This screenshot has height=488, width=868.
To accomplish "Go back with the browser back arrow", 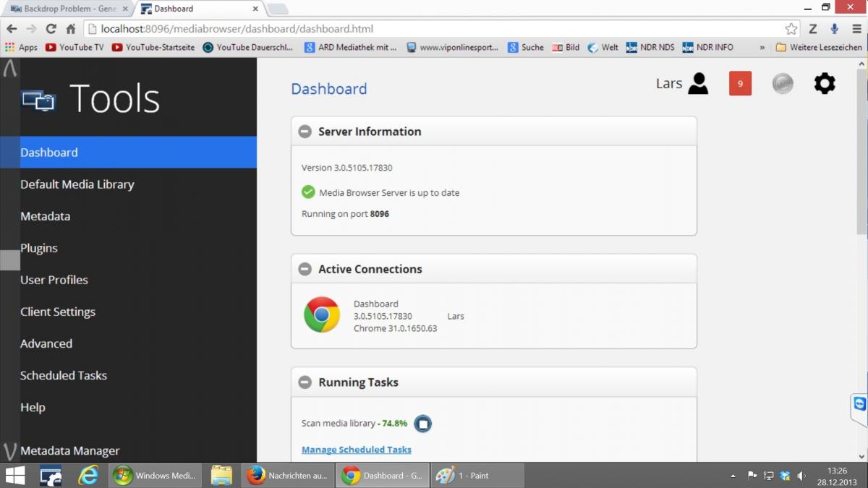I will tap(12, 29).
